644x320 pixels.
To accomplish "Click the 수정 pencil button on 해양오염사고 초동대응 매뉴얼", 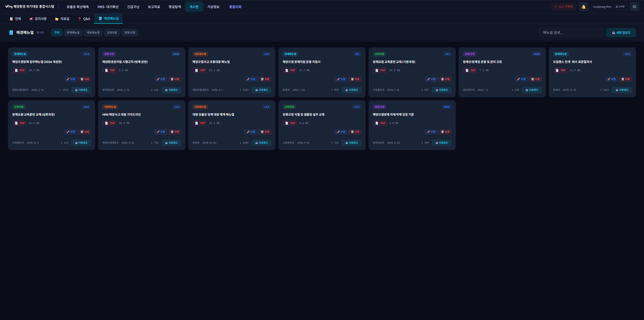I will point(251,79).
